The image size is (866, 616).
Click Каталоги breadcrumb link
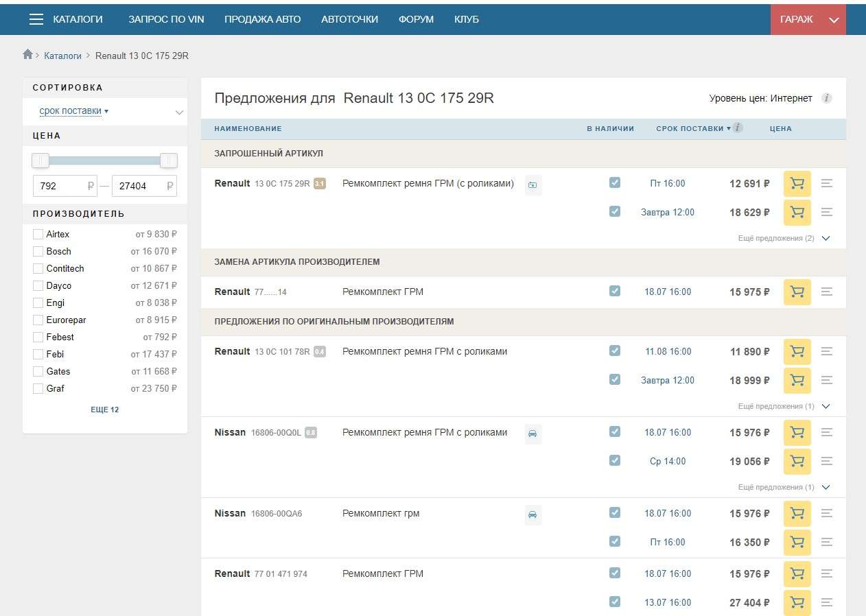62,56
